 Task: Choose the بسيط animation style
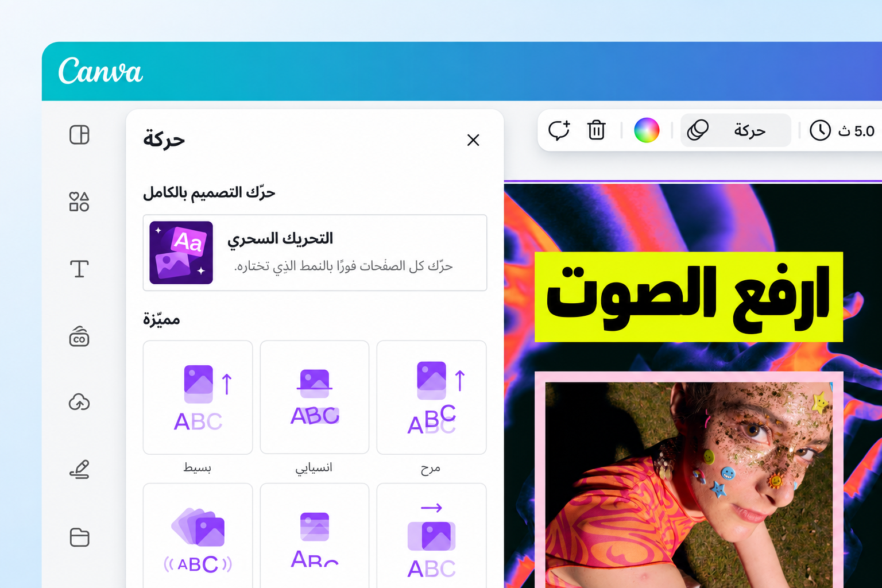(x=198, y=397)
